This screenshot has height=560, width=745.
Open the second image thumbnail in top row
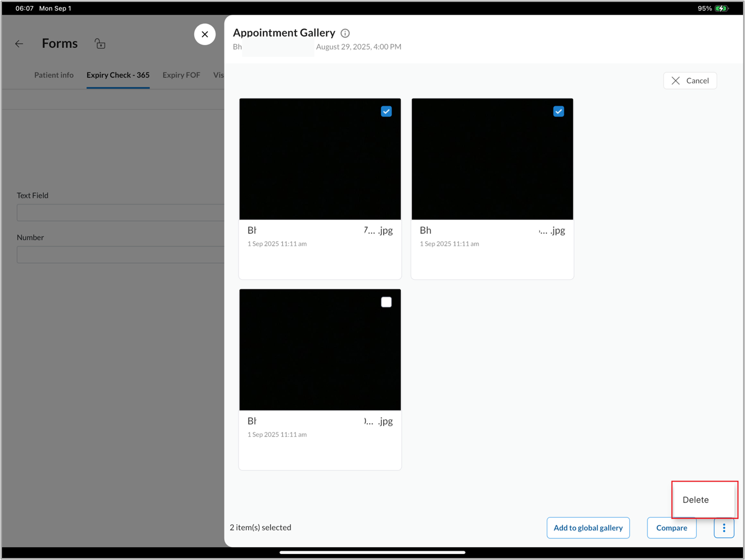(x=492, y=159)
